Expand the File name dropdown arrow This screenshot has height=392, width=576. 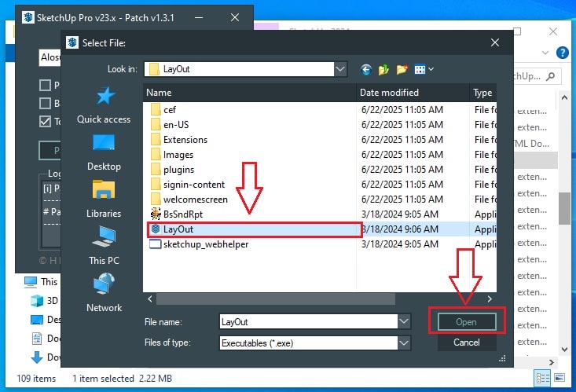coord(404,322)
